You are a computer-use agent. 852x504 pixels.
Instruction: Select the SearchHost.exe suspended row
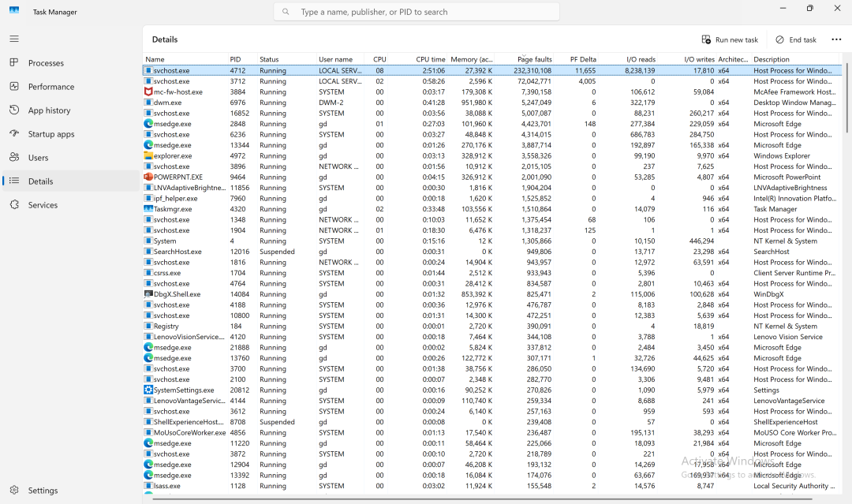[492, 252]
